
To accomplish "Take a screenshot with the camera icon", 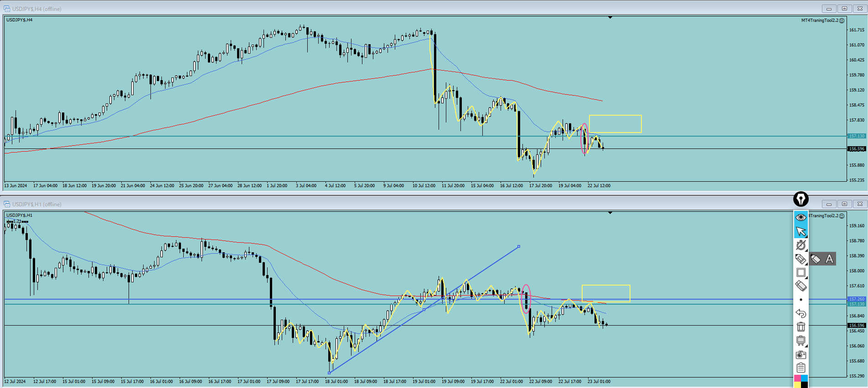I will point(801,354).
